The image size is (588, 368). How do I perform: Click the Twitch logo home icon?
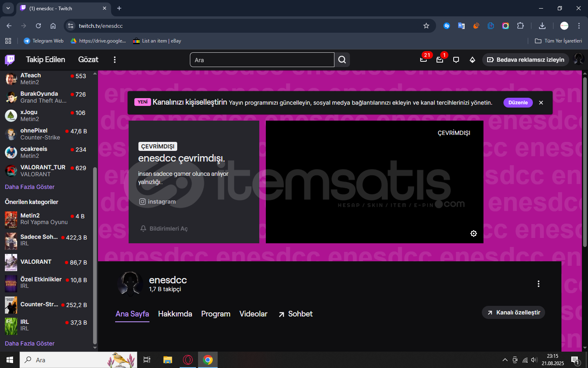[x=10, y=60]
